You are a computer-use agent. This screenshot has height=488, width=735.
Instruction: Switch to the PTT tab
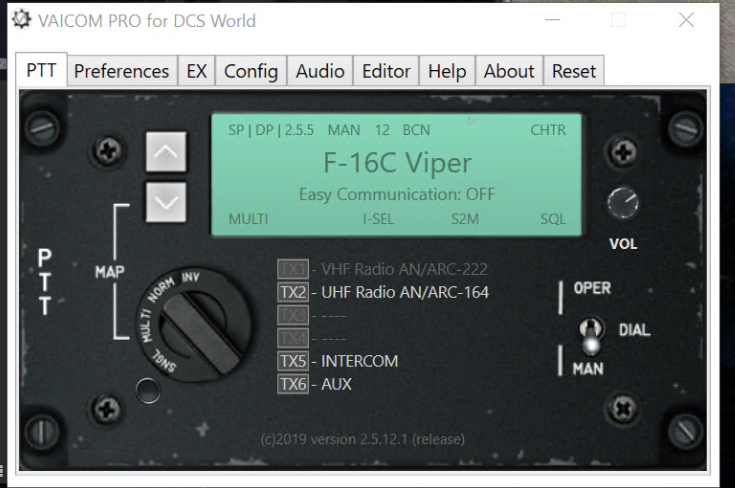click(x=41, y=70)
